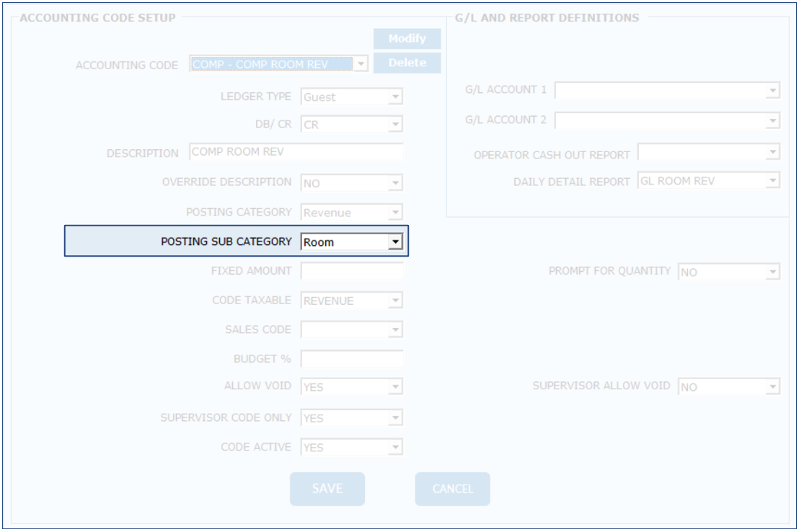This screenshot has width=799, height=532.
Task: Expand the Supervisor Code Only dropdown
Action: tap(394, 418)
